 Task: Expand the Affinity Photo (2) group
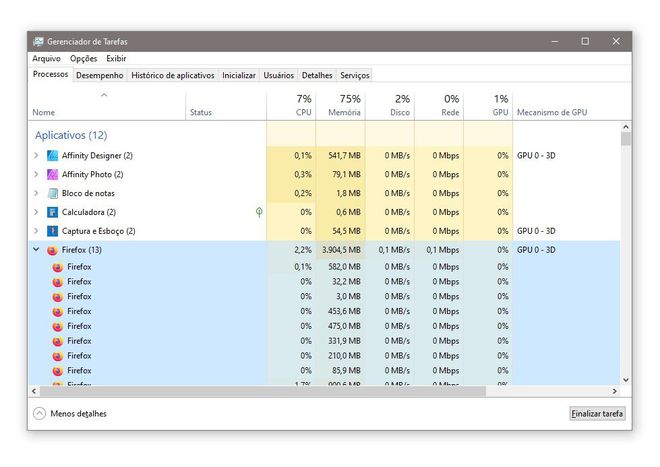(x=36, y=174)
